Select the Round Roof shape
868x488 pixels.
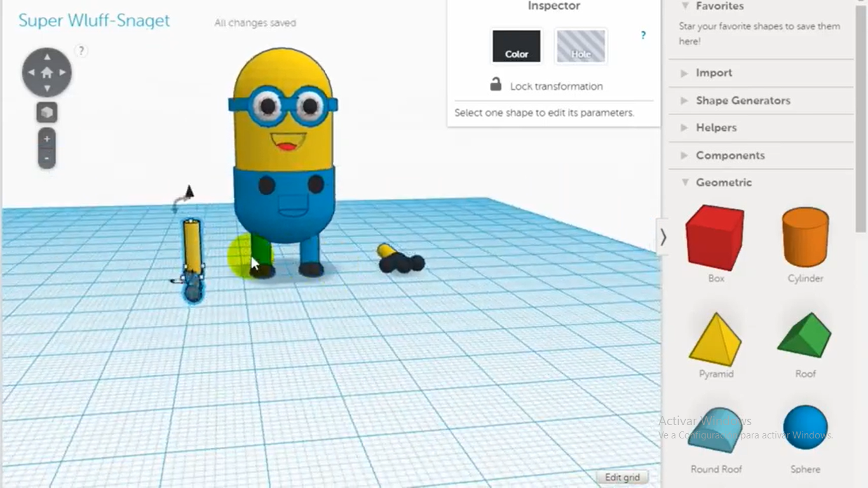click(x=716, y=431)
